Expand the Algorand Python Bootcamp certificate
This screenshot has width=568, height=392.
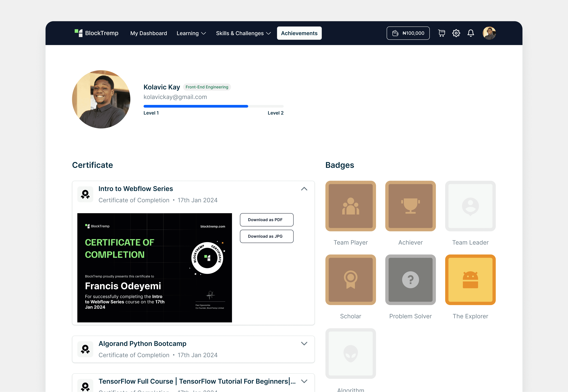pos(304,344)
